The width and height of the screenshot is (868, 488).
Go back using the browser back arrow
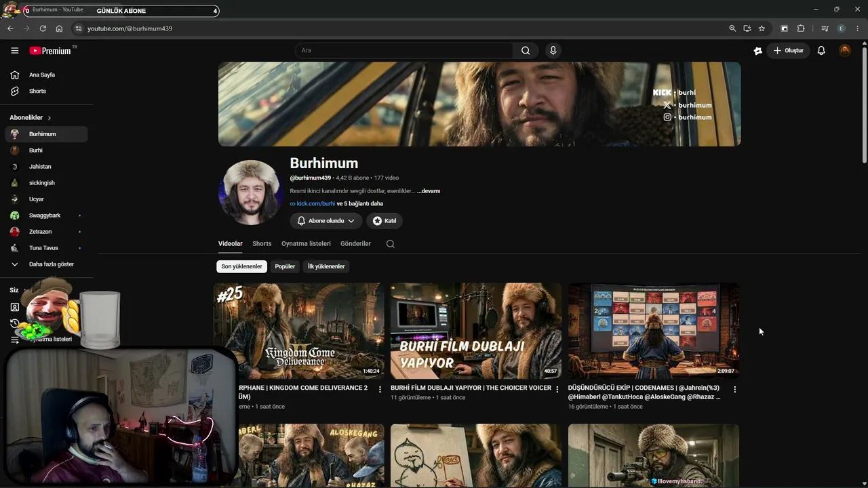pyautogui.click(x=10, y=28)
